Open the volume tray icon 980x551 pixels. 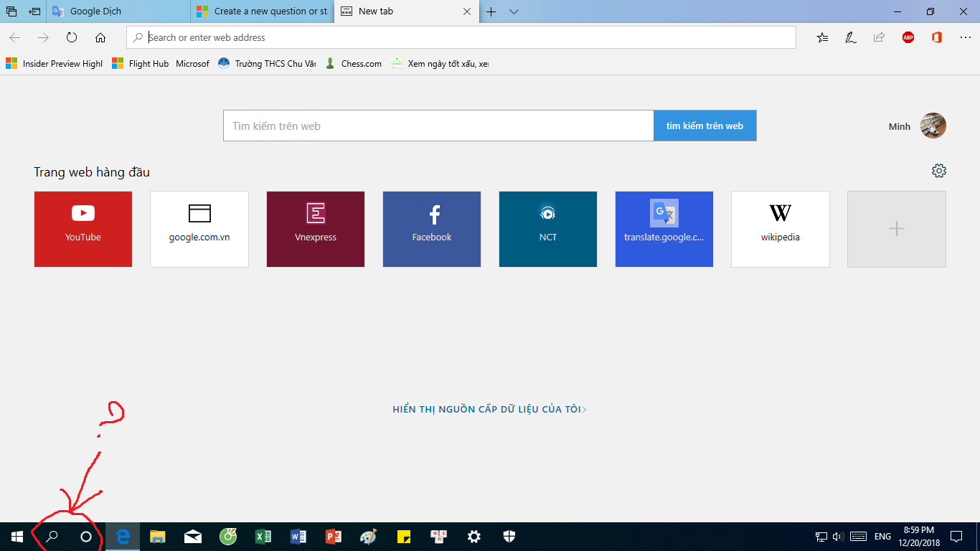pyautogui.click(x=838, y=537)
